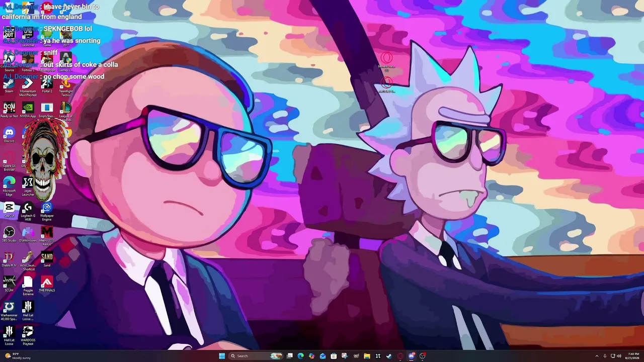
Task: Select the Portal 2 desktop icon
Action: (47, 85)
